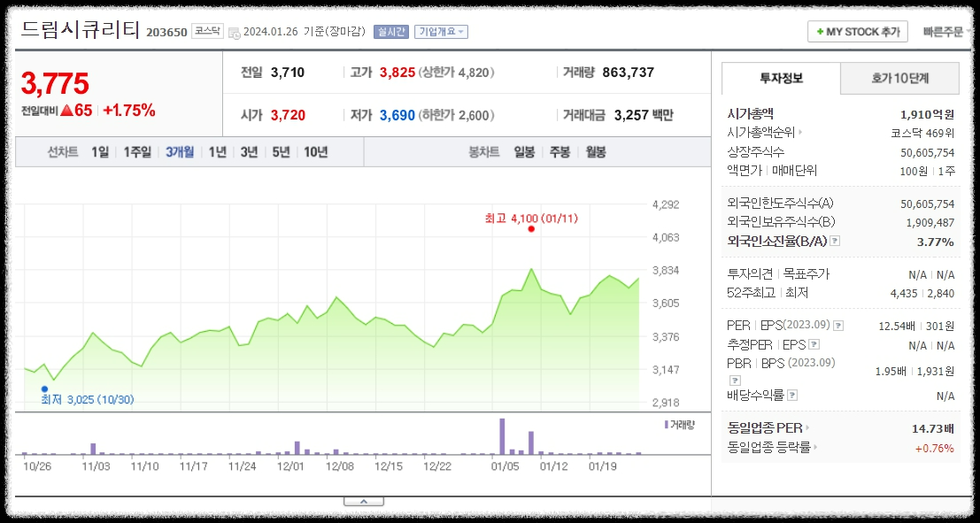This screenshot has height=523, width=980.
Task: Click the 실시간 badge
Action: coord(390,32)
